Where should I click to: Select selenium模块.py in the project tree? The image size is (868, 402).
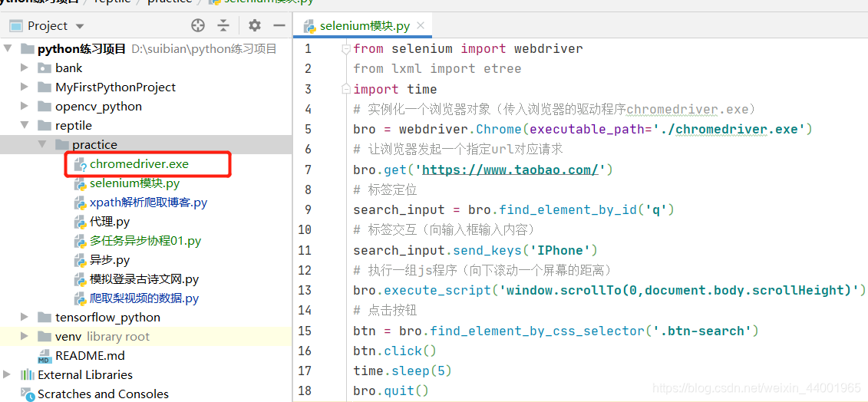click(x=134, y=183)
